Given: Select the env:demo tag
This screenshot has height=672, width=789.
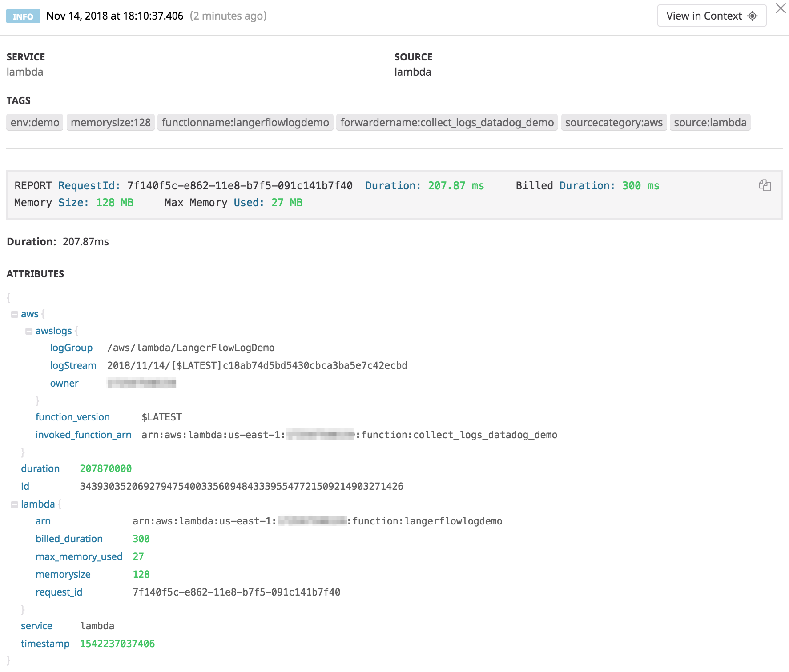Looking at the screenshot, I should (34, 122).
